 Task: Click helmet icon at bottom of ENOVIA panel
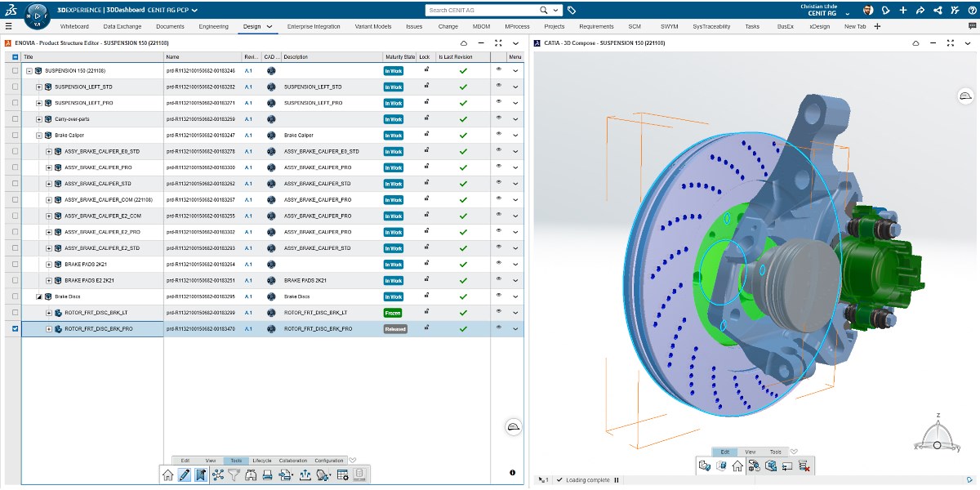(x=513, y=427)
